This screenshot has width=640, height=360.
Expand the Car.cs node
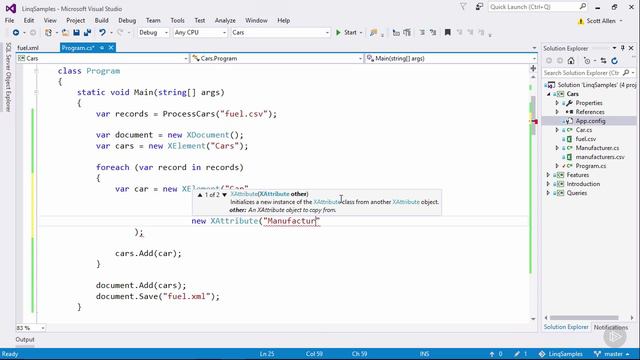pos(557,130)
